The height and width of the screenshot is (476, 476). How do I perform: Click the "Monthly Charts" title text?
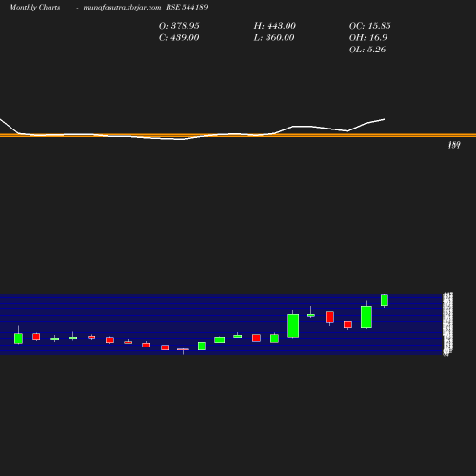tap(34, 7)
